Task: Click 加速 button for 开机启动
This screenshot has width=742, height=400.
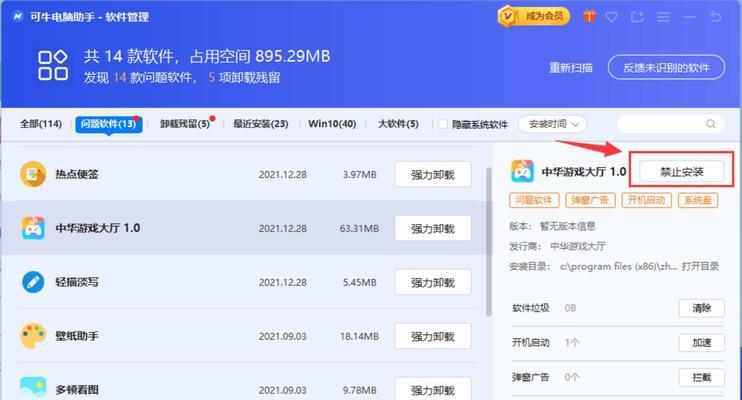Action: pyautogui.click(x=701, y=343)
